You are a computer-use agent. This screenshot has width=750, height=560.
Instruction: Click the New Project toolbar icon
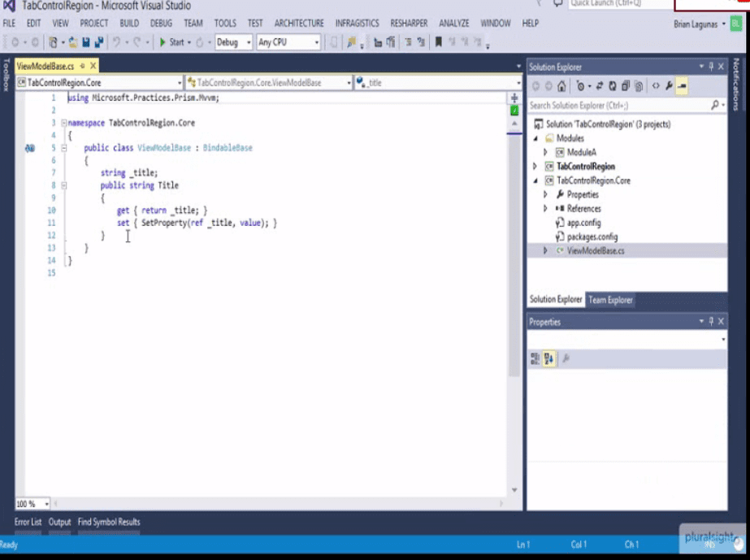[53, 42]
